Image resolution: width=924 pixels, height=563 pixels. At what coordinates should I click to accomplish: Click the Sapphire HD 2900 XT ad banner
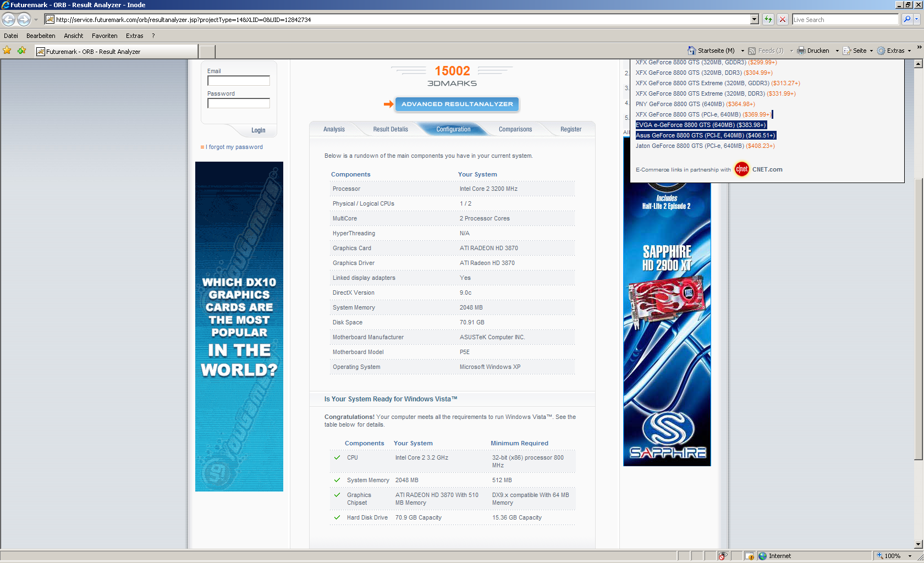coord(667,324)
